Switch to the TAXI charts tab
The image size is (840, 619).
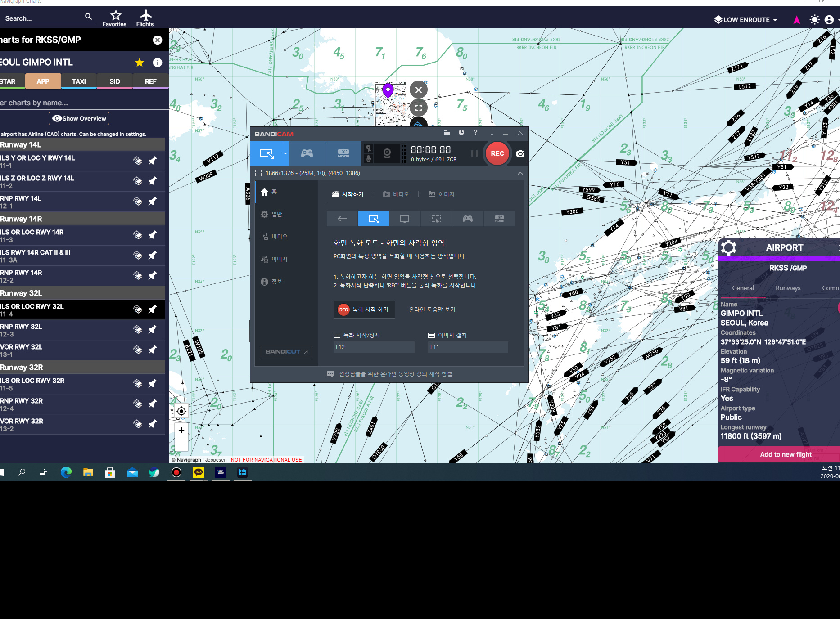79,81
